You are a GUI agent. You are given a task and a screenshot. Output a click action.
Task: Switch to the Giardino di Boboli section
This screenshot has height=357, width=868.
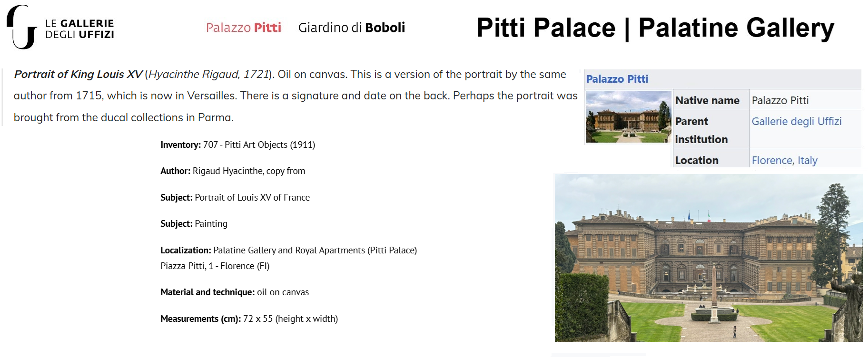[351, 28]
